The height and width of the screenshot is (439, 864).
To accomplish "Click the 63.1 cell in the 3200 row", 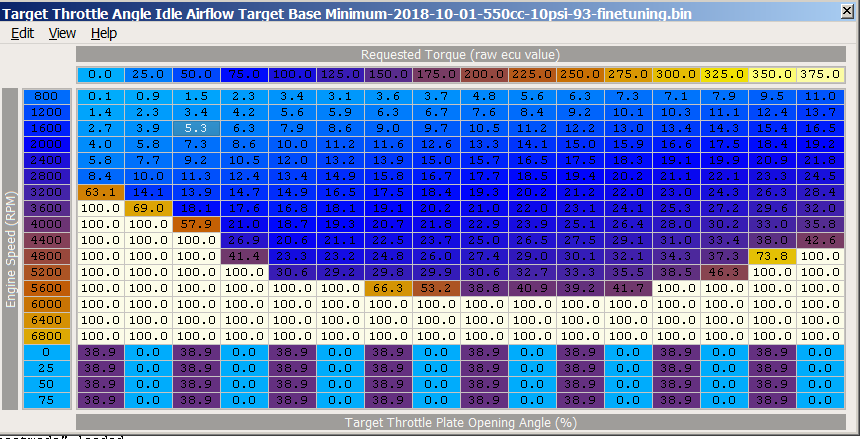I will [100, 192].
